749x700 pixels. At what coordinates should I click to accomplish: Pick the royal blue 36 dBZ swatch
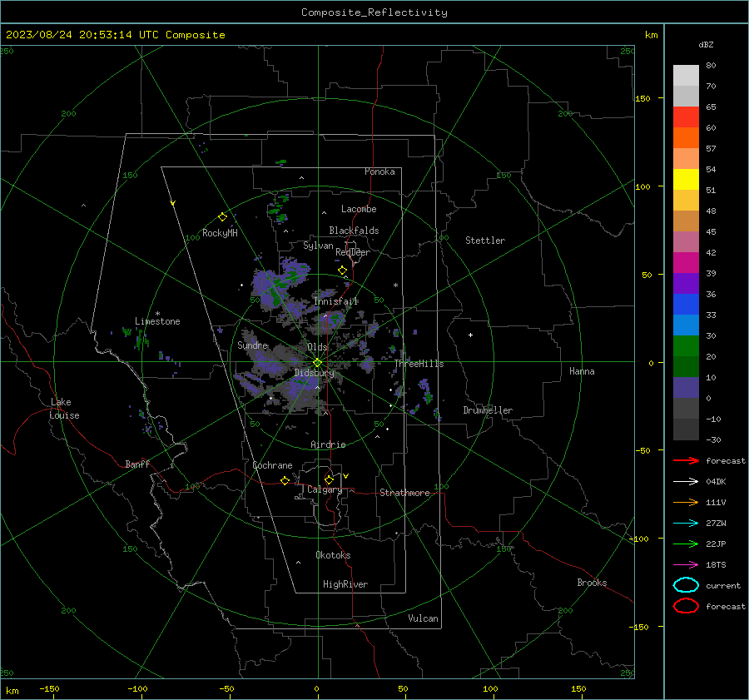pyautogui.click(x=686, y=304)
